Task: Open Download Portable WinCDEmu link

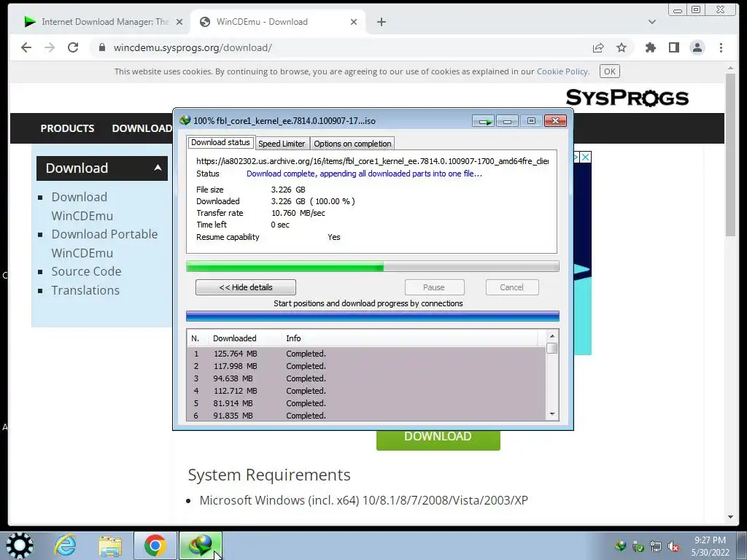Action: click(x=104, y=244)
